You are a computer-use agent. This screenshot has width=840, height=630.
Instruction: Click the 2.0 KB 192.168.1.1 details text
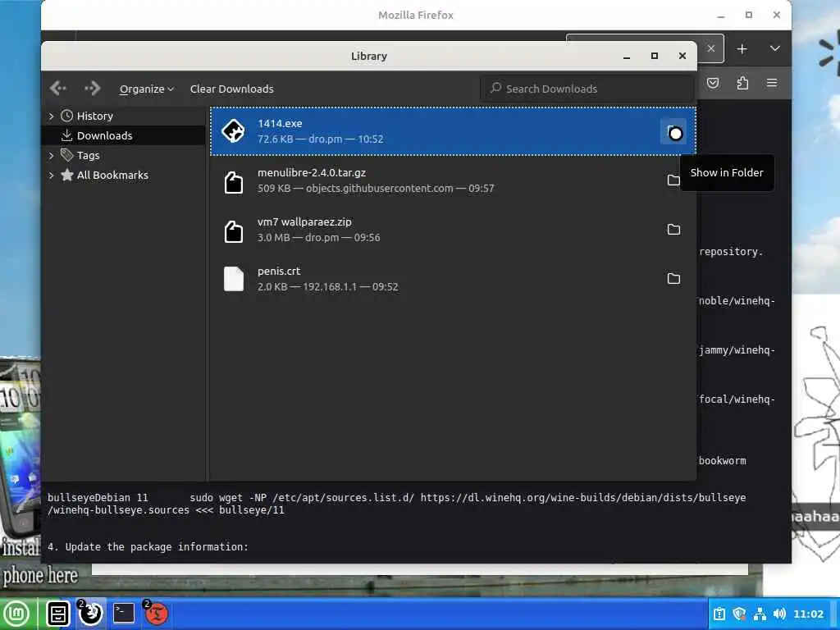[328, 287]
